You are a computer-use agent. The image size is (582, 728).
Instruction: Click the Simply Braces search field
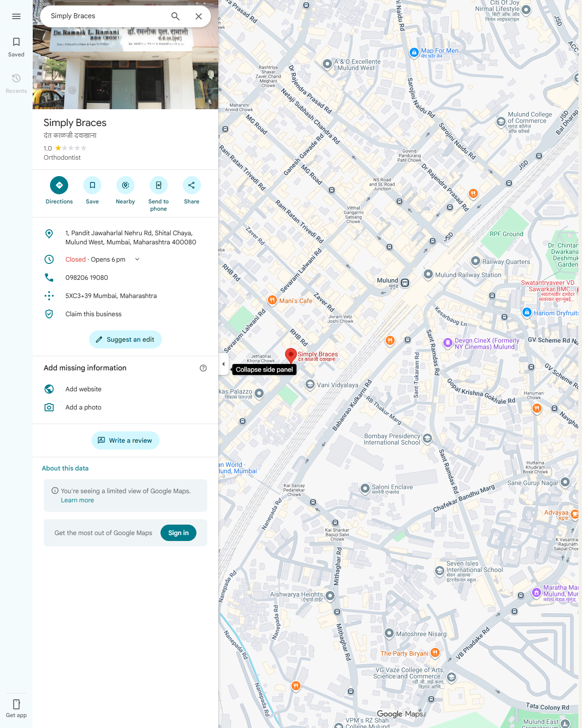pos(106,16)
